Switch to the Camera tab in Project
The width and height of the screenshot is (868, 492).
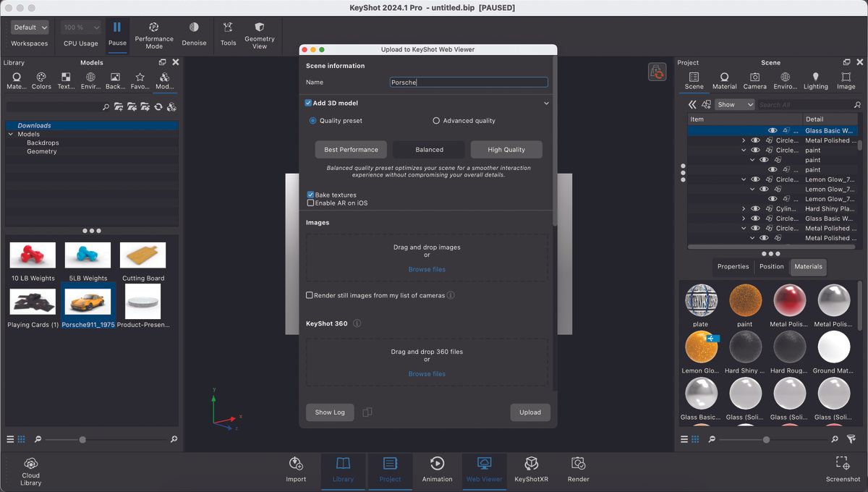754,81
